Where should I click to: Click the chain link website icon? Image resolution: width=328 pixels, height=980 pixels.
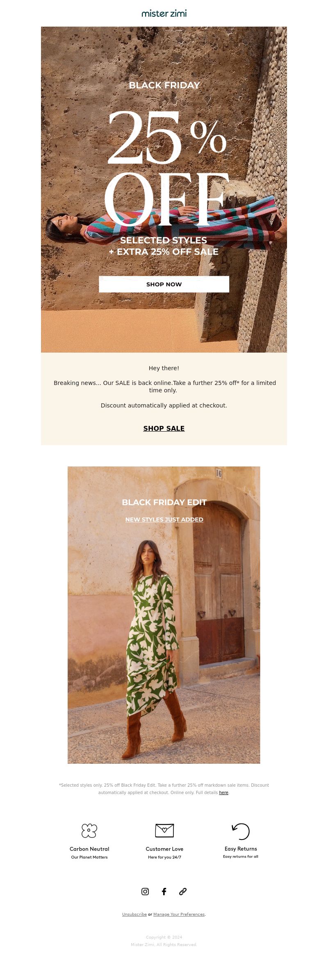click(x=183, y=892)
